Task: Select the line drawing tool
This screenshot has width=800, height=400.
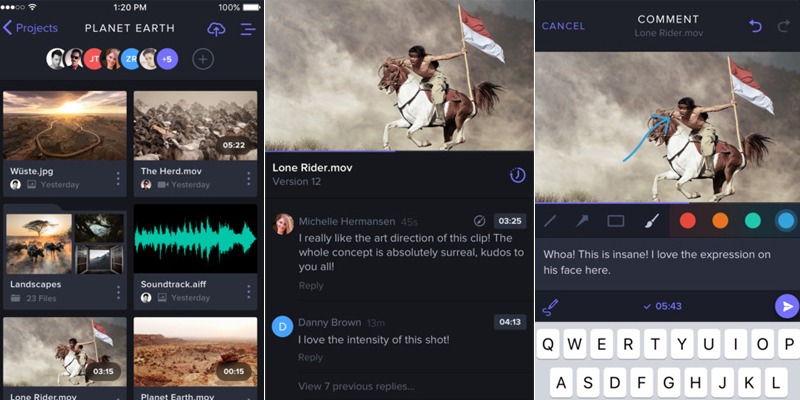Action: [x=551, y=221]
